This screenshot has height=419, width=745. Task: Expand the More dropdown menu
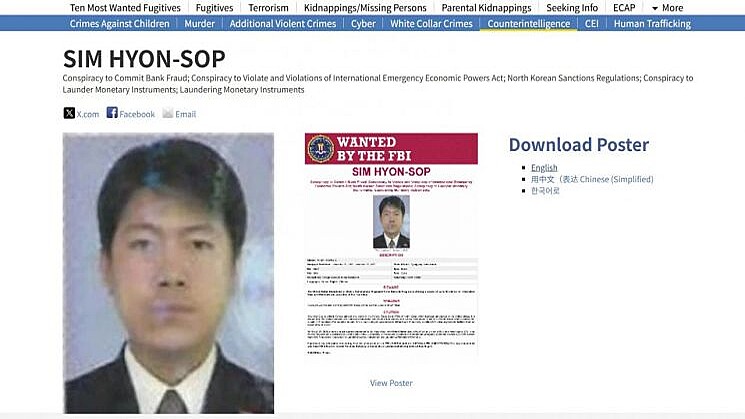pyautogui.click(x=667, y=8)
